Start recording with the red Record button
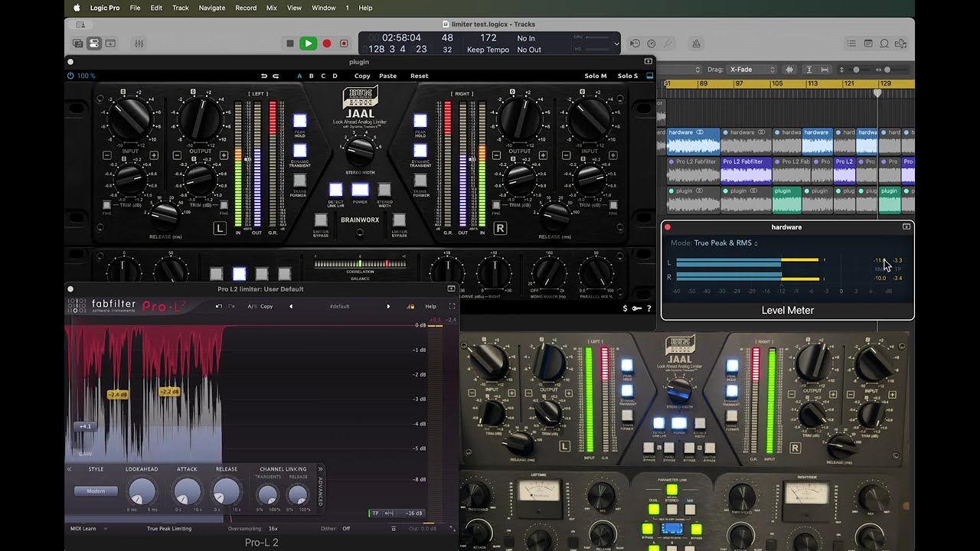This screenshot has height=551, width=980. pyautogui.click(x=326, y=44)
